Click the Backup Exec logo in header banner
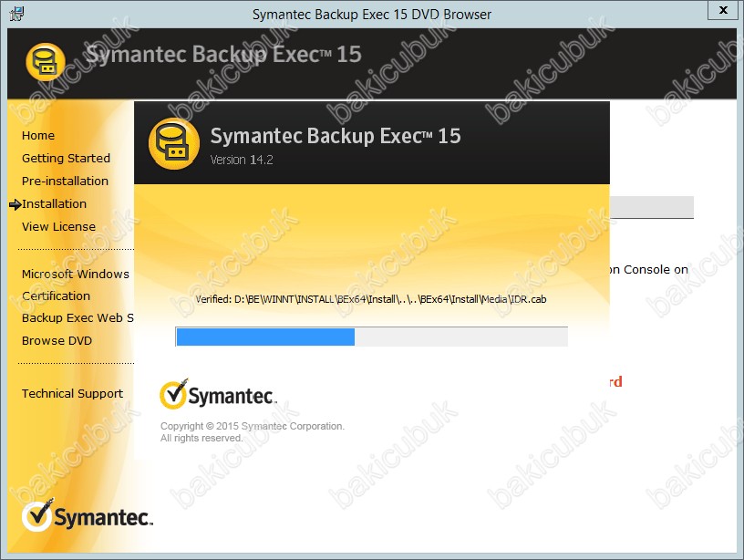Viewport: 744px width, 560px height. (46, 62)
